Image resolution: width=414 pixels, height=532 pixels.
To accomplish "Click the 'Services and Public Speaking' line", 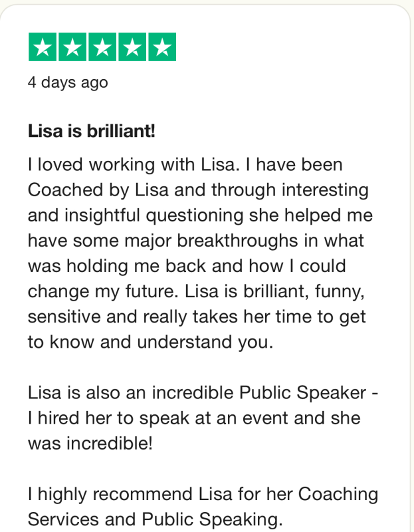I will [x=155, y=519].
